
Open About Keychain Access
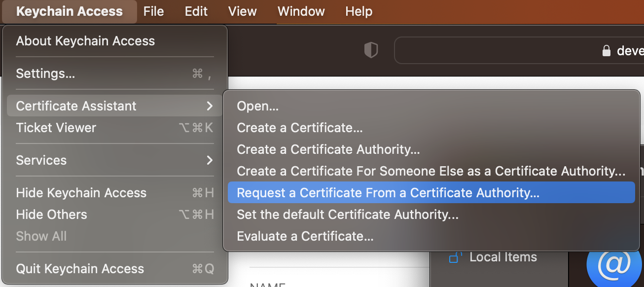(85, 41)
